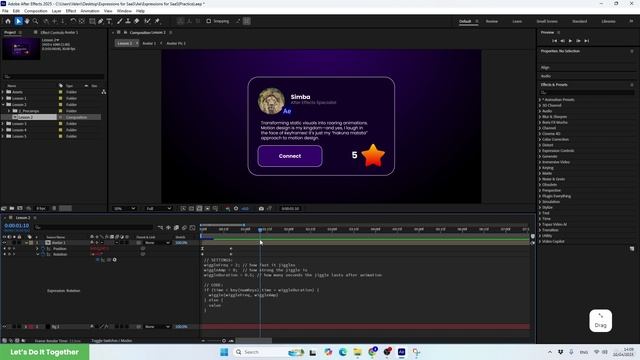Open the Effect menu
This screenshot has height=360, width=640.
71,11
